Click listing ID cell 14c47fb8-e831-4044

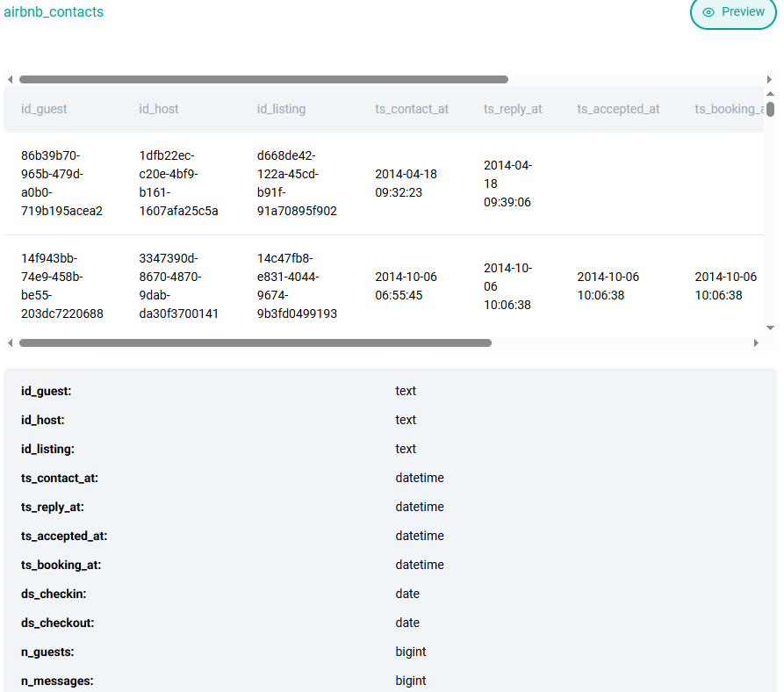click(297, 286)
